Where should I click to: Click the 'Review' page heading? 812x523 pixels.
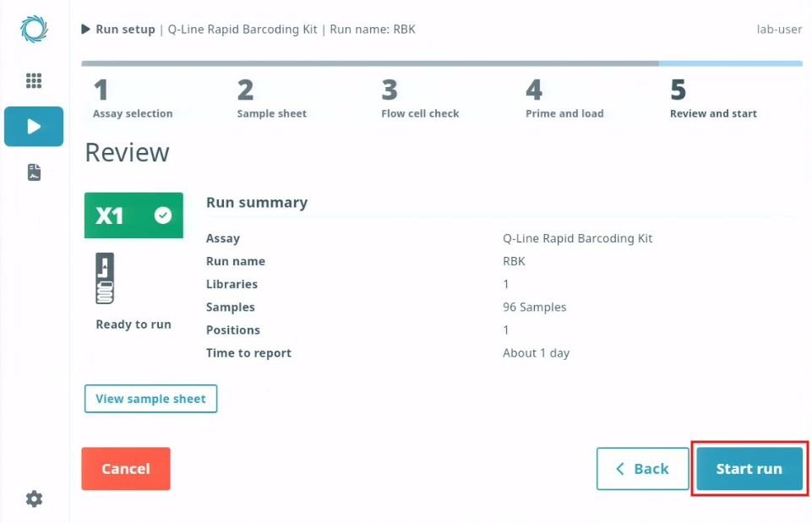pos(127,152)
